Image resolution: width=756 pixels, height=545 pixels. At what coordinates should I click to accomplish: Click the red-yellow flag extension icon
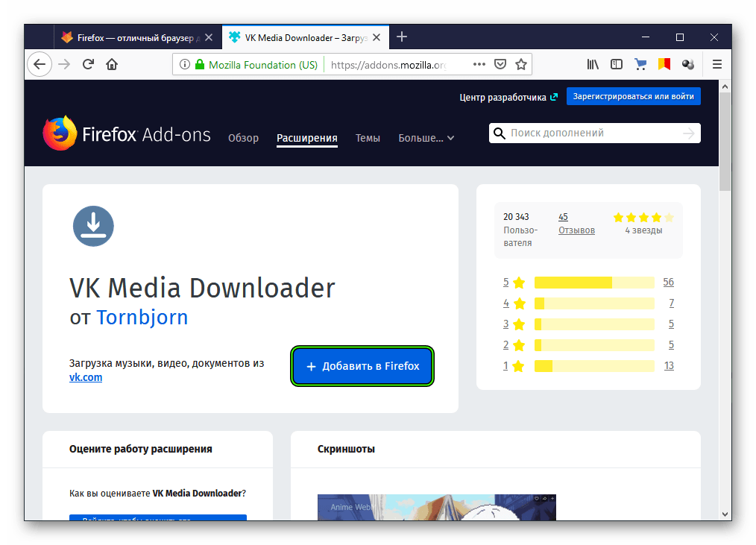664,64
